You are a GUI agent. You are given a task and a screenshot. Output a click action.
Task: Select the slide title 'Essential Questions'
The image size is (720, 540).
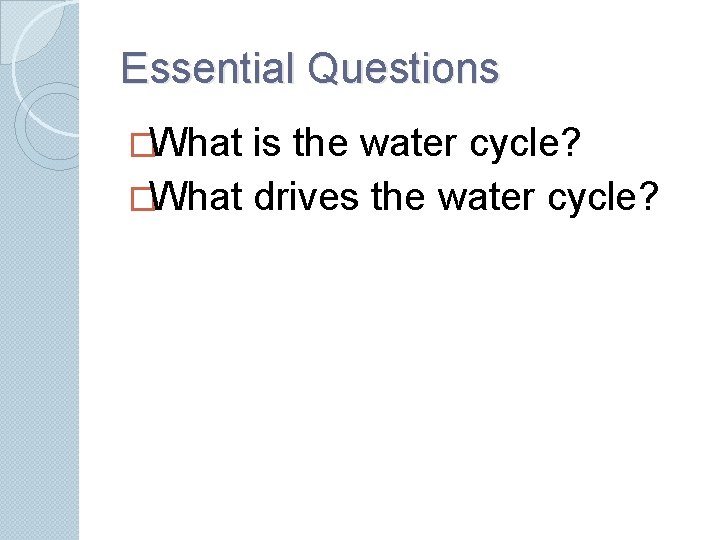coord(309,69)
